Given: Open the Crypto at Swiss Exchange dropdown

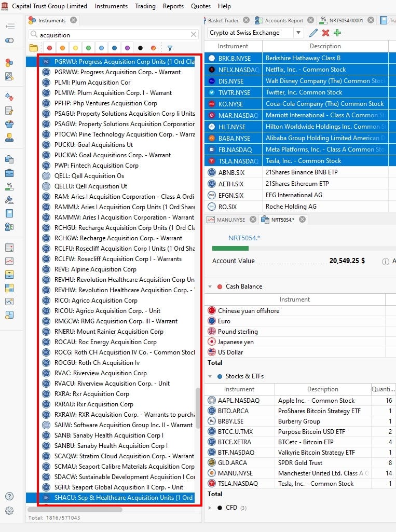Looking at the screenshot, I should 298,33.
